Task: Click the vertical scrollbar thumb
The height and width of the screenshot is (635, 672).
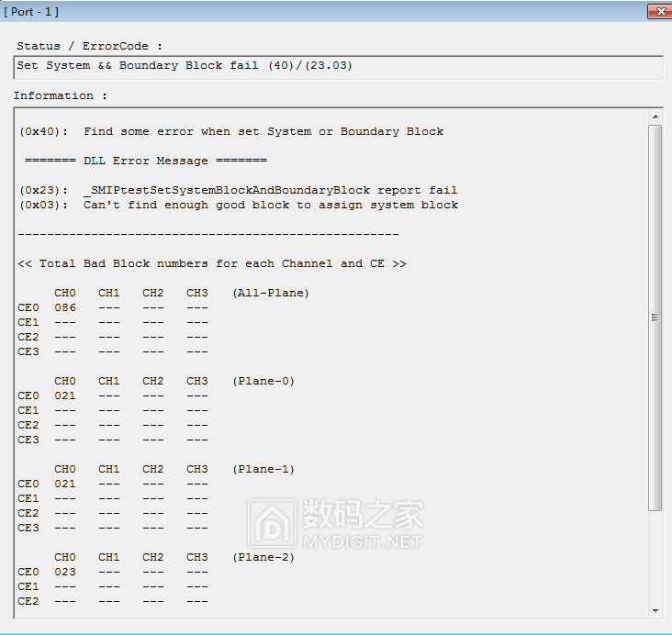Action: [x=655, y=317]
